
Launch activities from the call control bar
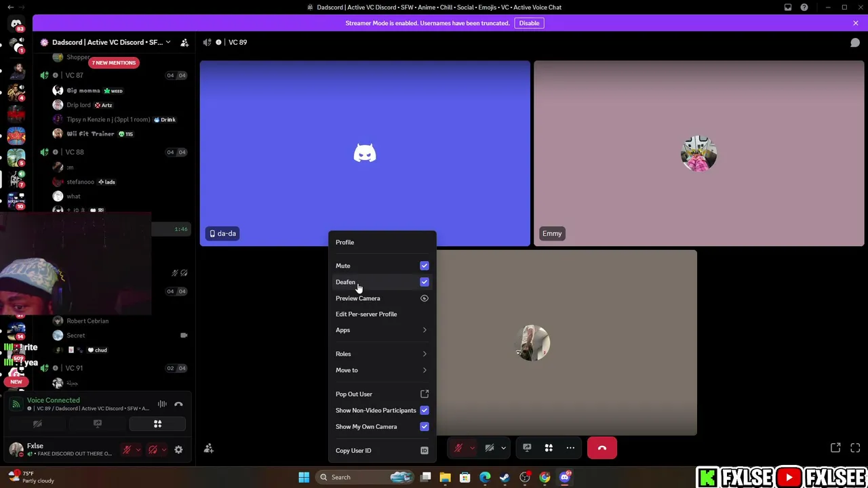[549, 448]
